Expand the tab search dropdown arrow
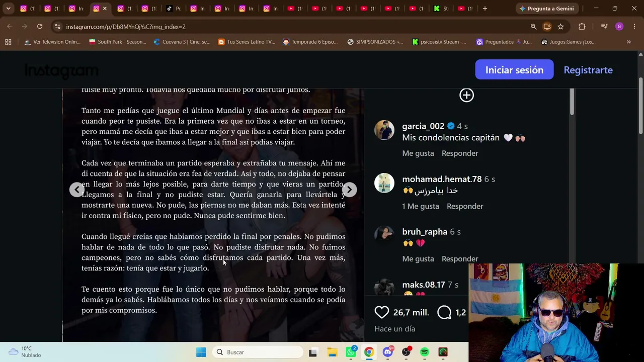 pyautogui.click(x=8, y=8)
